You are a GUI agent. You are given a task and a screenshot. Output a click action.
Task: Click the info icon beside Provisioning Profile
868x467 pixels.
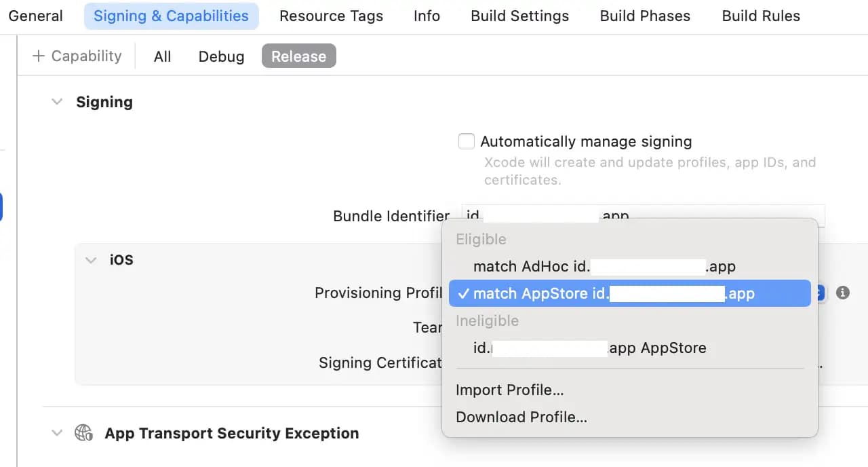[843, 293]
